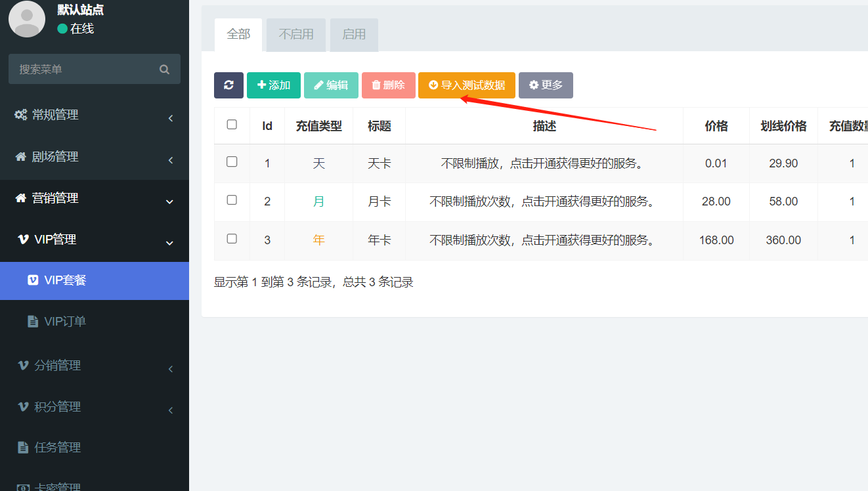Click the search magnifier icon
Image resolution: width=868 pixels, height=491 pixels.
[165, 69]
